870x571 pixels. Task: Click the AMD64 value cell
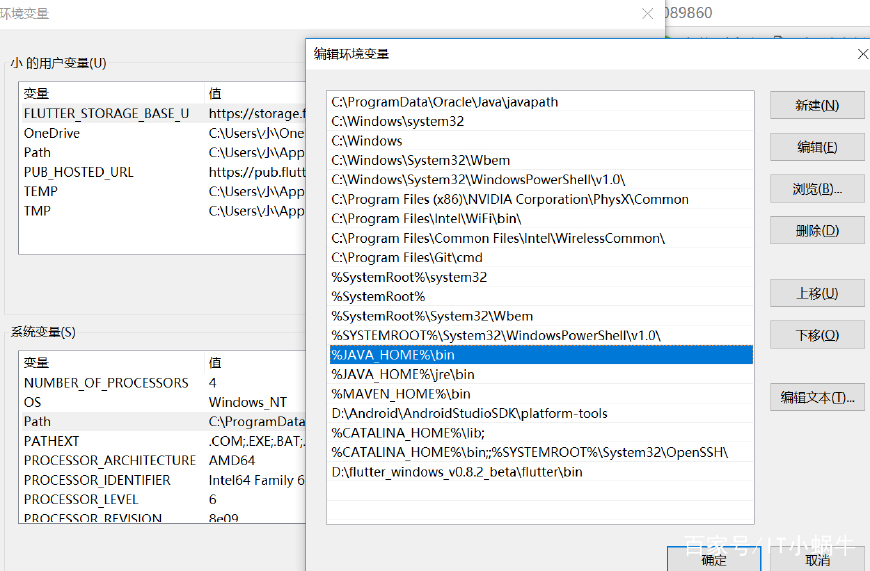232,461
